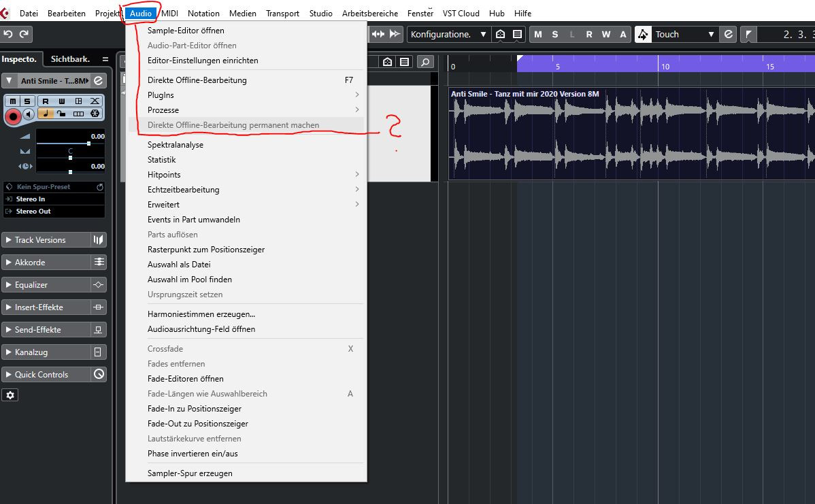Select Spektralanalyse in the Audio menu

coord(246,144)
